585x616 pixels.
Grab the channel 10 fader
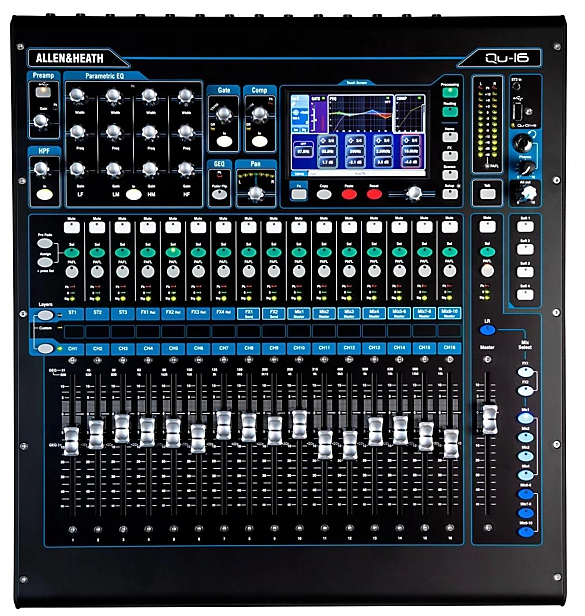pos(299,425)
